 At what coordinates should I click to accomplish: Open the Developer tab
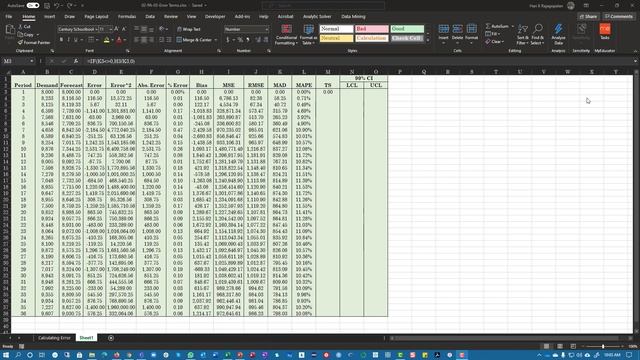click(x=215, y=17)
